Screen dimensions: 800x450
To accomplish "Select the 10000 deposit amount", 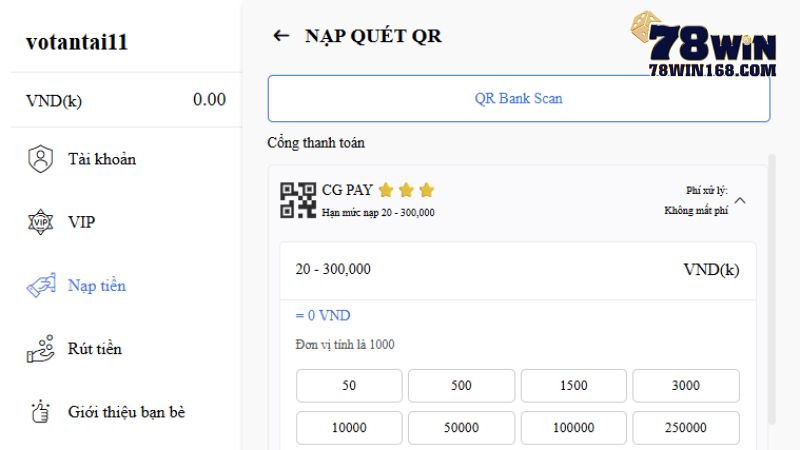I will (x=349, y=428).
